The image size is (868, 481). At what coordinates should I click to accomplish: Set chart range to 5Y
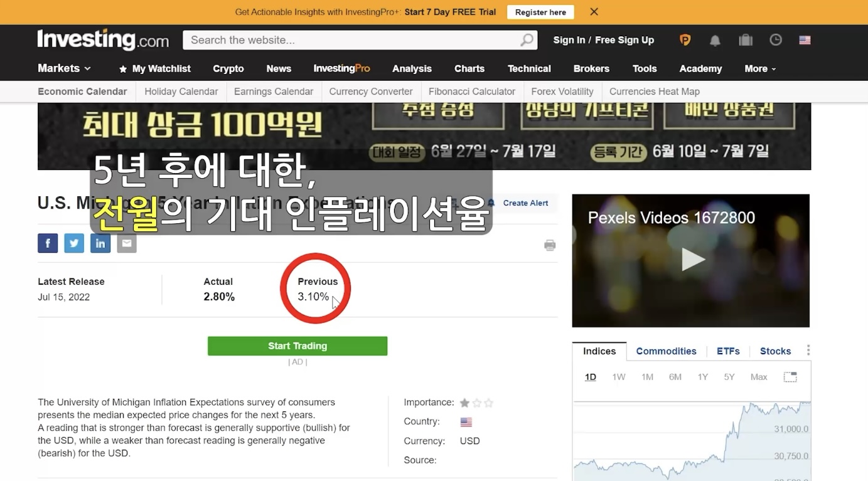click(x=729, y=377)
